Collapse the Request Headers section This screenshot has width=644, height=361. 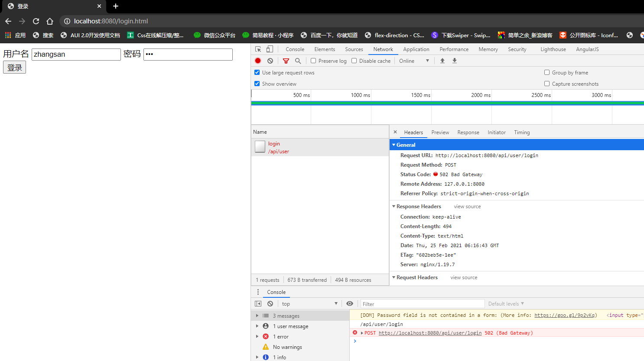[x=394, y=277]
